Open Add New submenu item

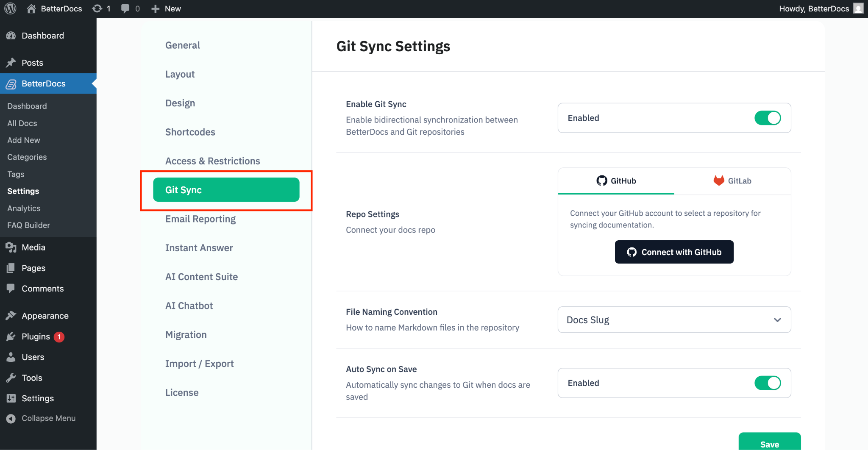[24, 140]
